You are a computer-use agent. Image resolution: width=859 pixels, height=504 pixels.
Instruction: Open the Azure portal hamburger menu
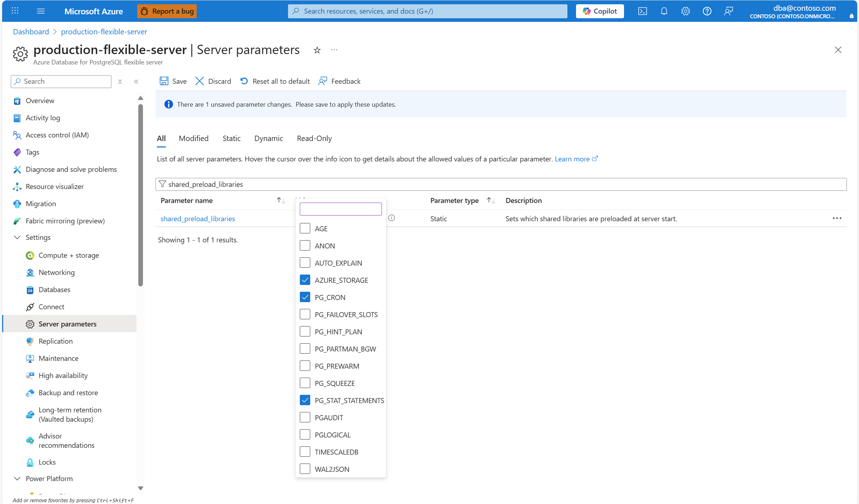pos(41,11)
